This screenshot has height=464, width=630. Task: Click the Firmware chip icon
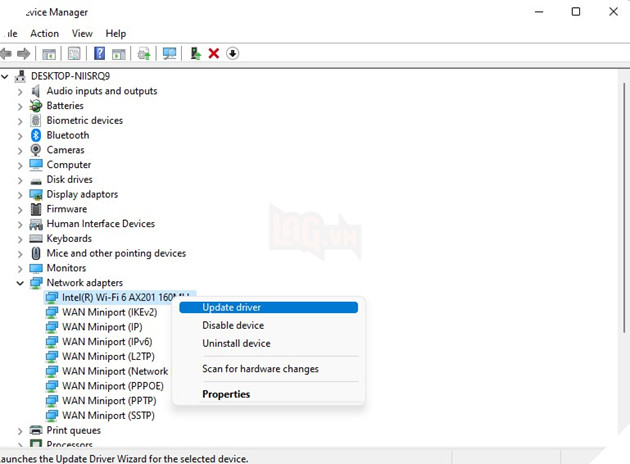pos(36,209)
